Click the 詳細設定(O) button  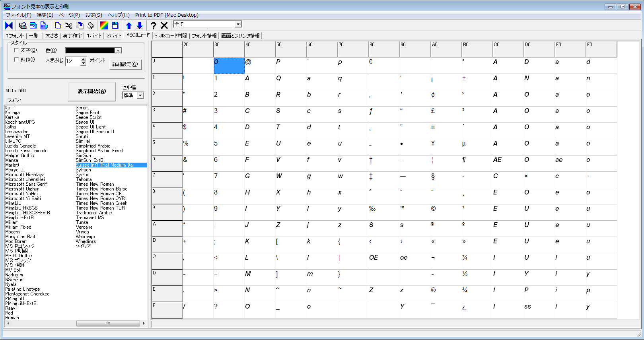click(x=125, y=64)
